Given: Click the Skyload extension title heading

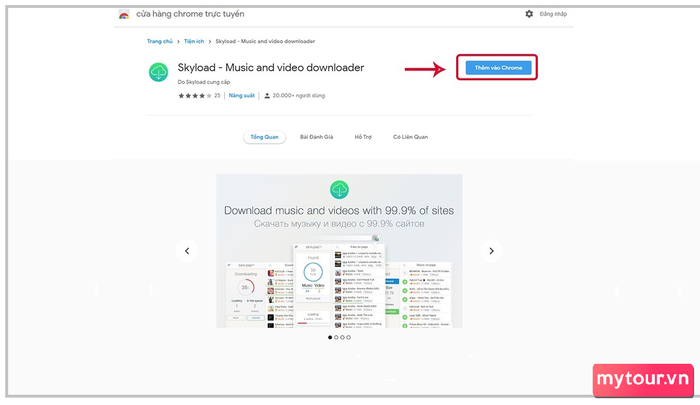Looking at the screenshot, I should click(x=271, y=68).
